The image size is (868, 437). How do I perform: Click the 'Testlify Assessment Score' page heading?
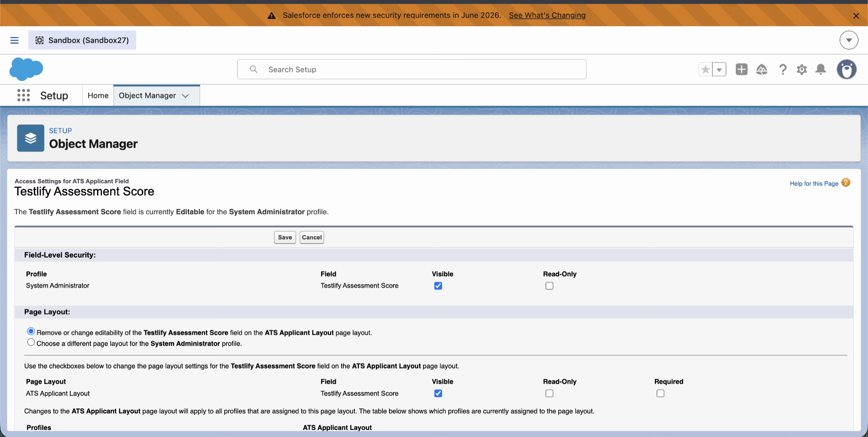(84, 191)
